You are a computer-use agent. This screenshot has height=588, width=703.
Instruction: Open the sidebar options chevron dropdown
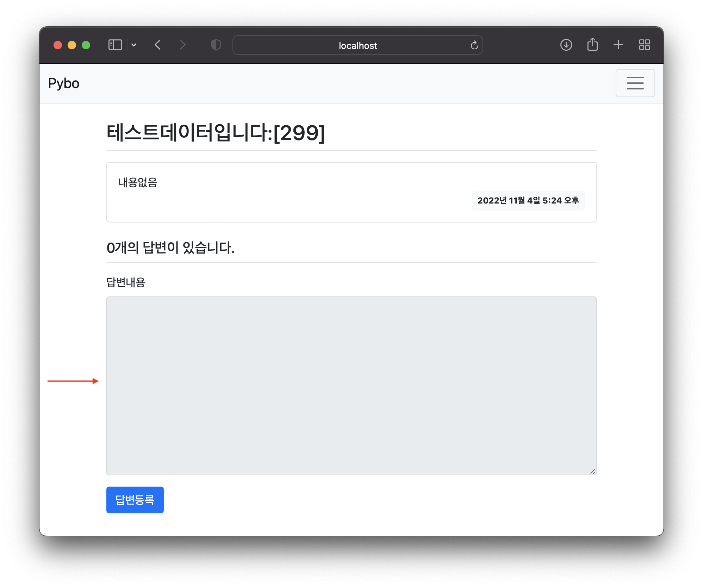click(134, 45)
